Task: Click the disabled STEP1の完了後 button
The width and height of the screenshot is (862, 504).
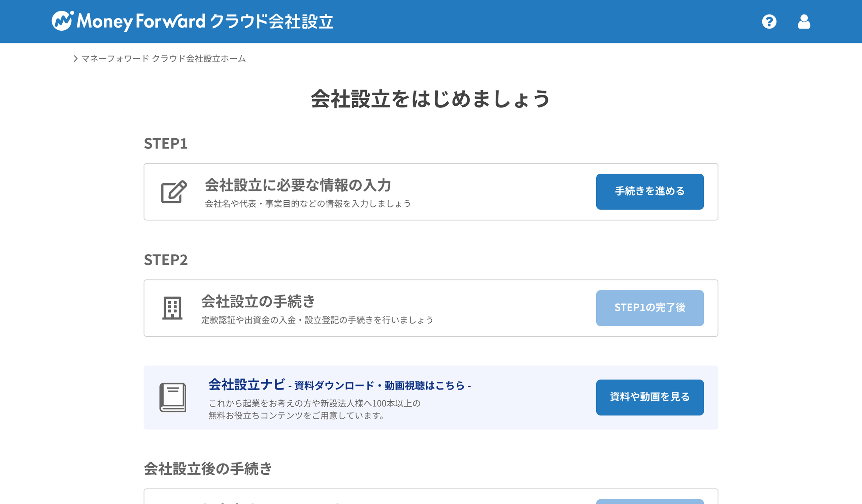Action: (x=650, y=308)
